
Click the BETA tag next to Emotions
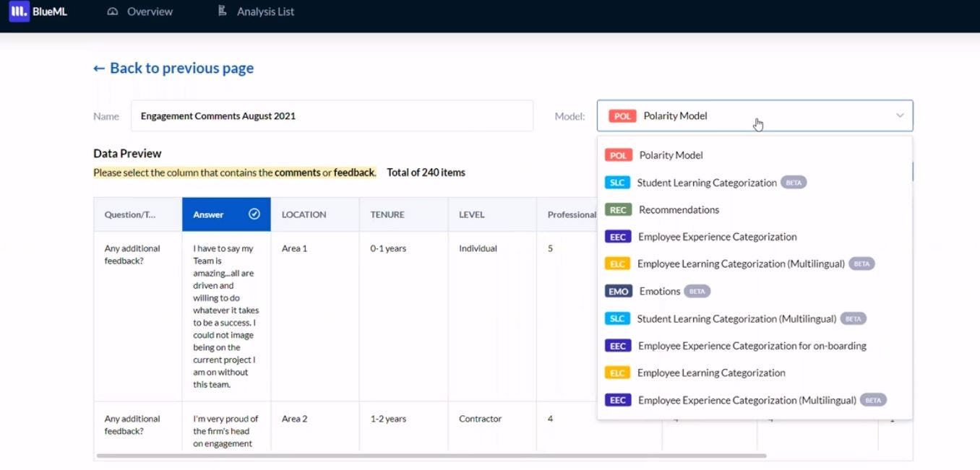(x=697, y=292)
